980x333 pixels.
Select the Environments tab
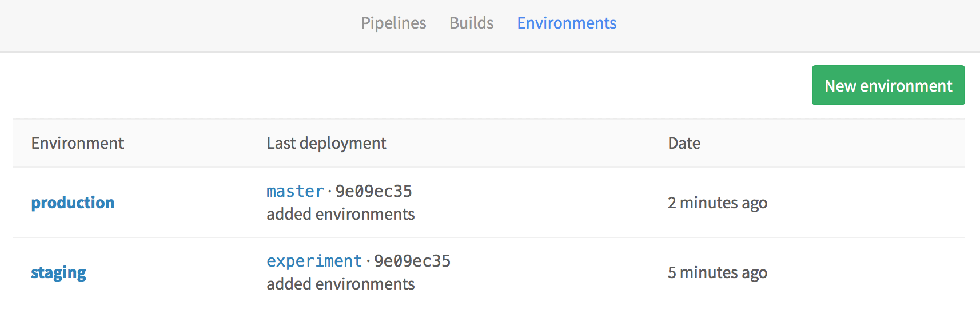click(x=567, y=23)
